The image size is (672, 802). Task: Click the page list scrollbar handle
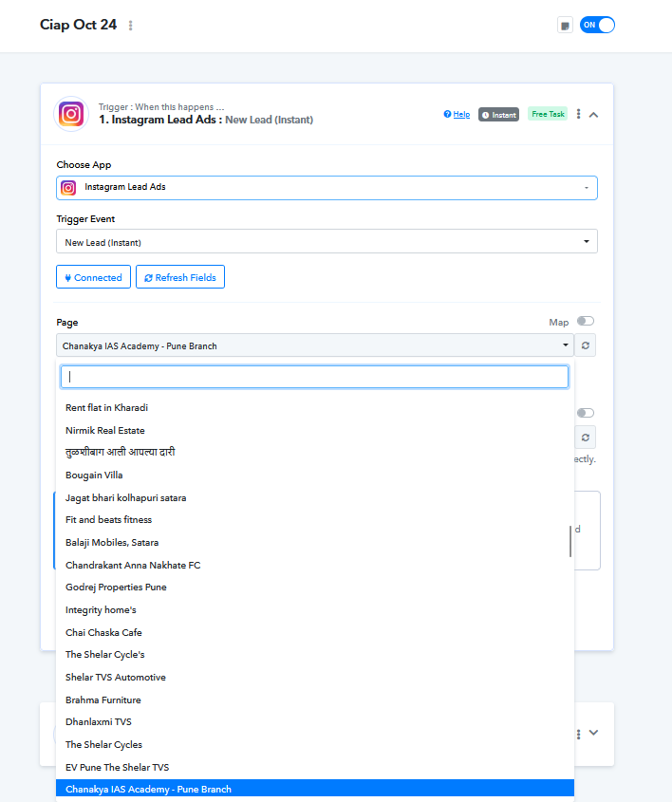[x=570, y=541]
